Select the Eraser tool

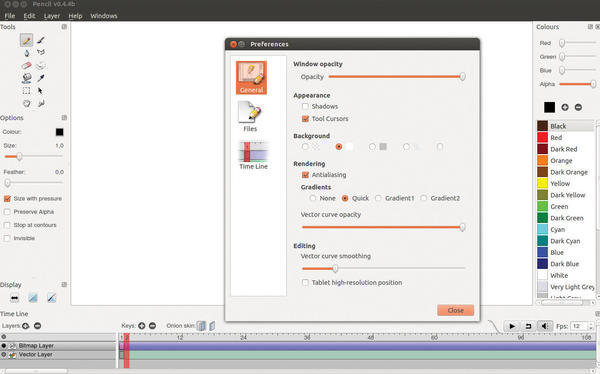pos(26,65)
